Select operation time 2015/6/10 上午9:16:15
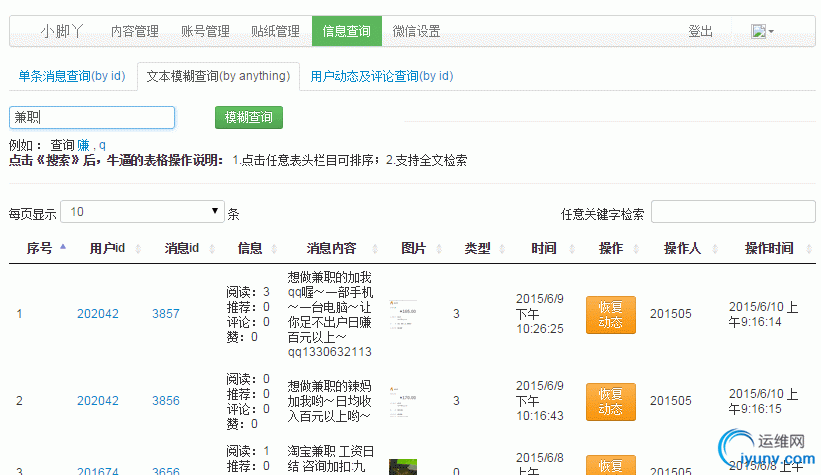Screen dimensions: 821x475 pyautogui.click(x=763, y=401)
